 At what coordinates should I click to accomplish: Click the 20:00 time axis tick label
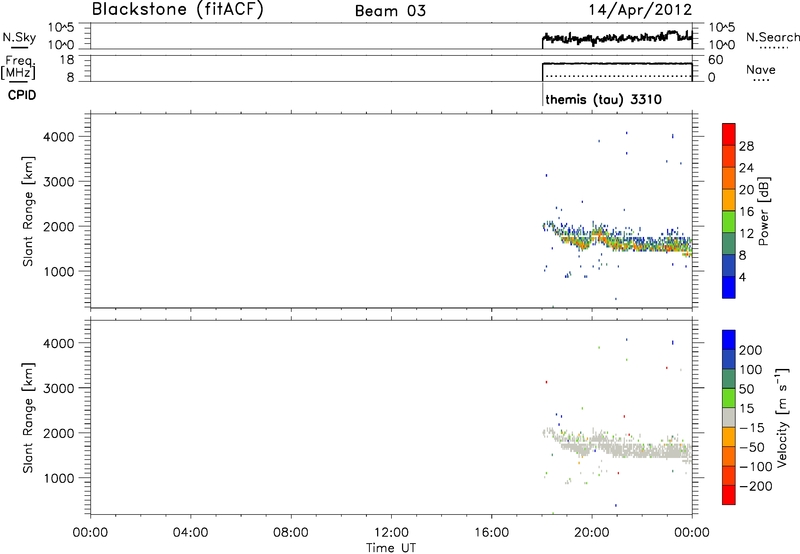point(591,533)
